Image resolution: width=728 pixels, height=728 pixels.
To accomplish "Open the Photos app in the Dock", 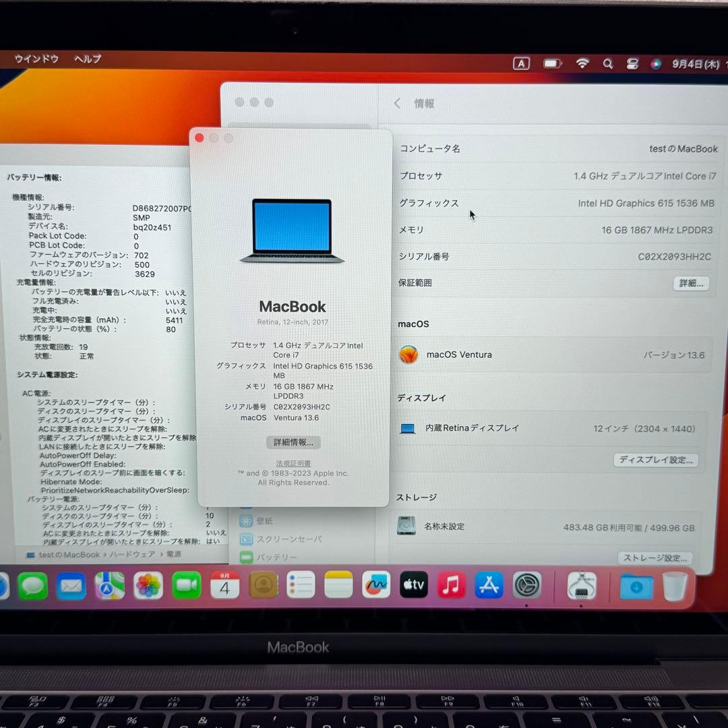I will (149, 586).
